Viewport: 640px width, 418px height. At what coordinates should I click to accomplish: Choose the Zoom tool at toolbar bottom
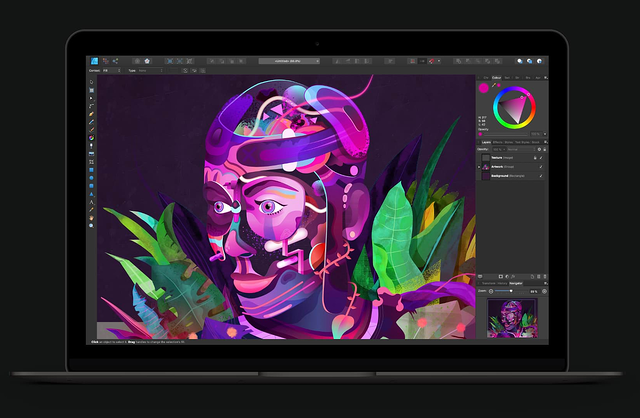click(92, 226)
